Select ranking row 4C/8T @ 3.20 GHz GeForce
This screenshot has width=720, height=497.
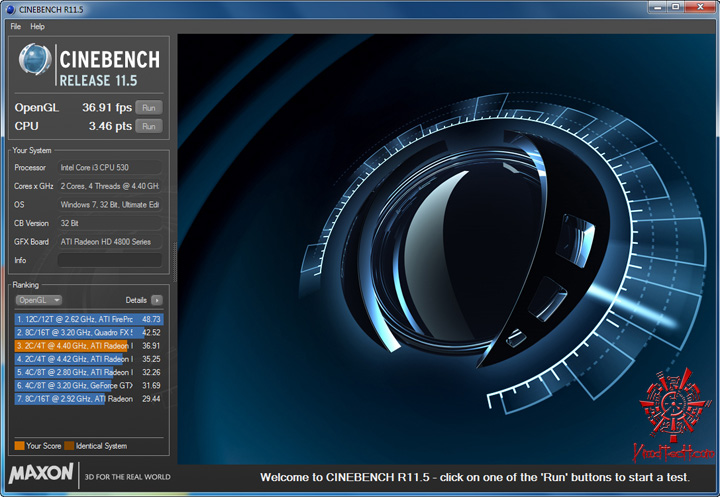89,386
